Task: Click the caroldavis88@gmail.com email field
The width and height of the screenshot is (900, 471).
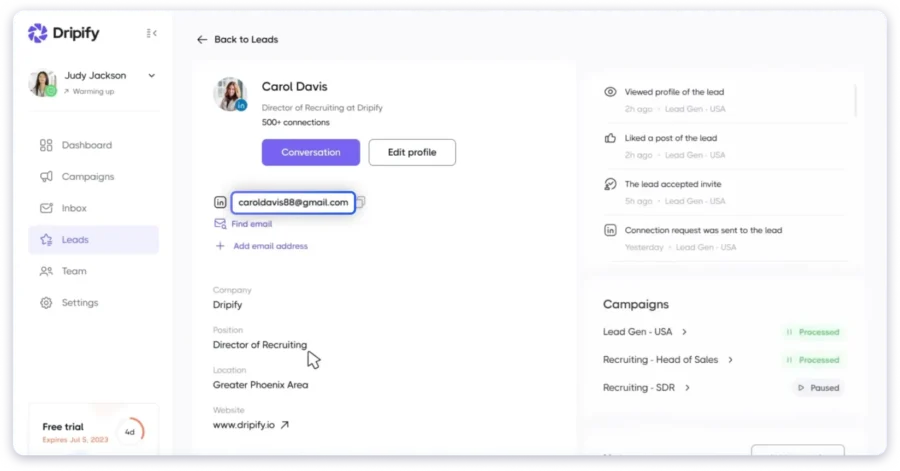Action: 293,203
